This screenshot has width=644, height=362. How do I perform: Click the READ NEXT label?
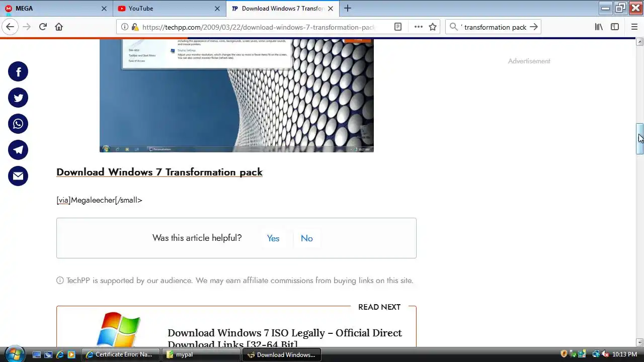(379, 307)
